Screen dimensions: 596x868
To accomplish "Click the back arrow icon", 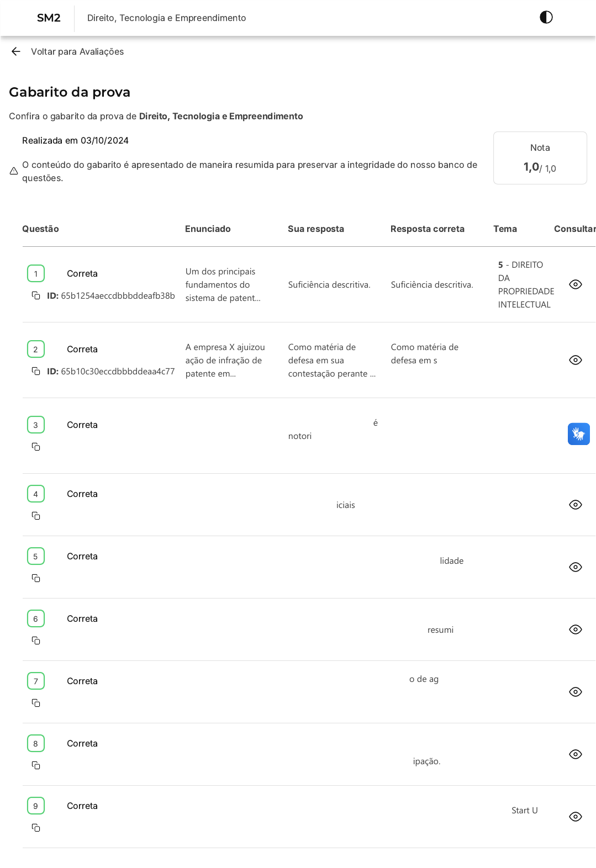I will (x=15, y=51).
